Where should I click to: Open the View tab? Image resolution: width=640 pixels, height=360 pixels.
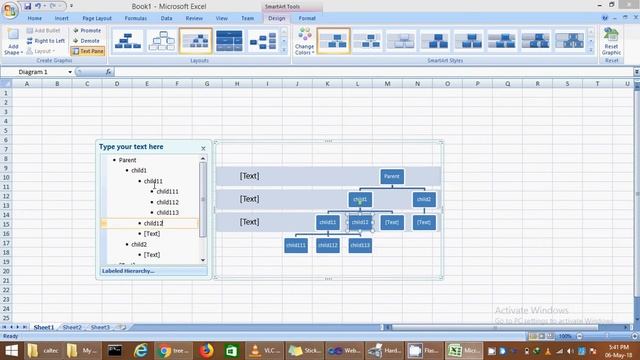(x=222, y=18)
